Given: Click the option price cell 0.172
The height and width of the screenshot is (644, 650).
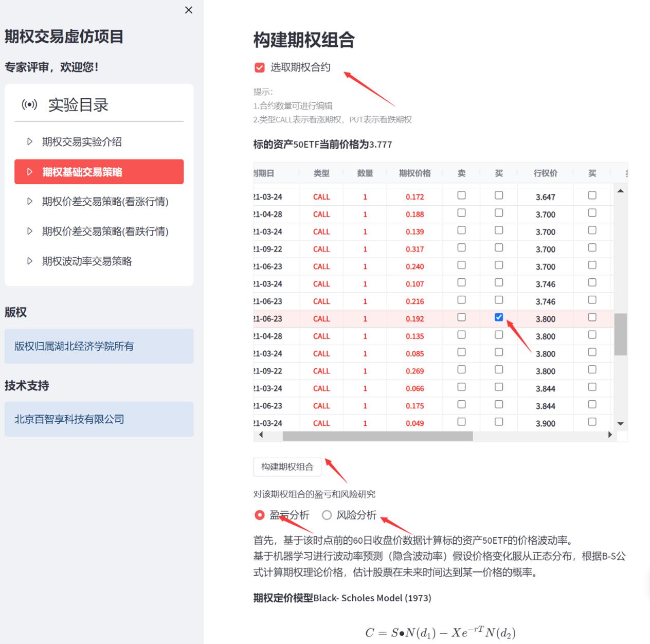Looking at the screenshot, I should pos(415,197).
